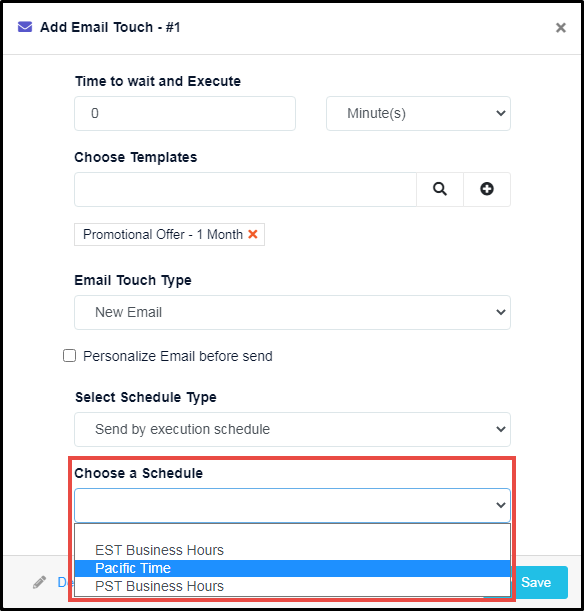Click the envelope icon in the dialog header
Screen dimensions: 584x611
pos(25,27)
